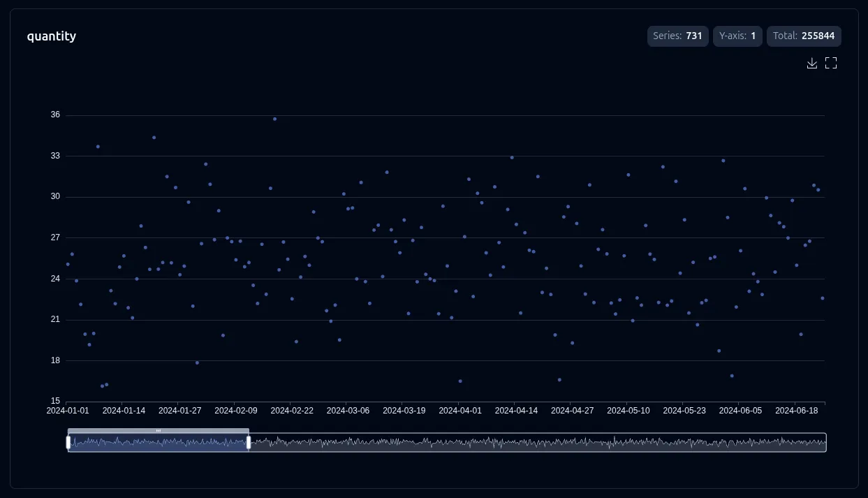The width and height of the screenshot is (868, 498).
Task: Click the 2024-06-18 x-axis label
Action: [x=796, y=411]
